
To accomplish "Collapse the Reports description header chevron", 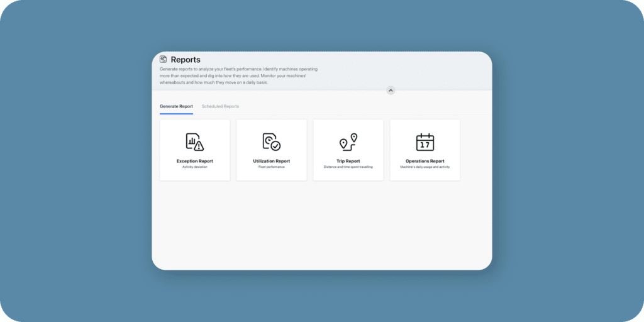I will pyautogui.click(x=391, y=91).
